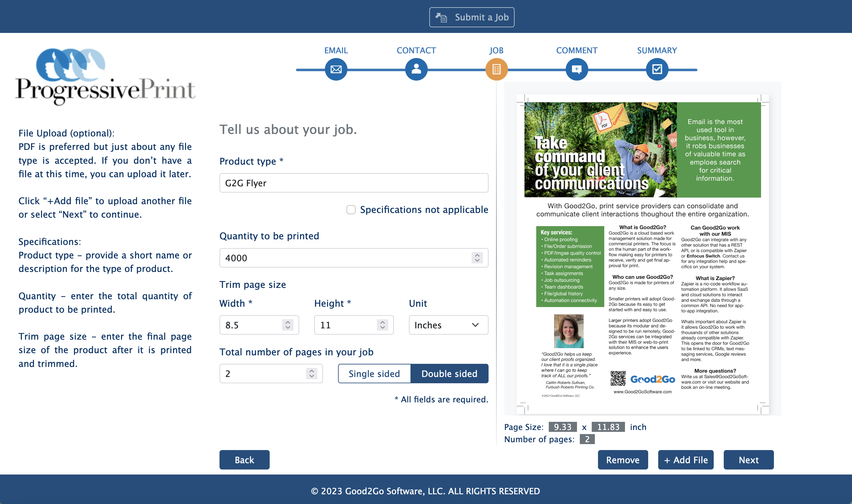Focus the Quantity to be printed field

coord(354,258)
